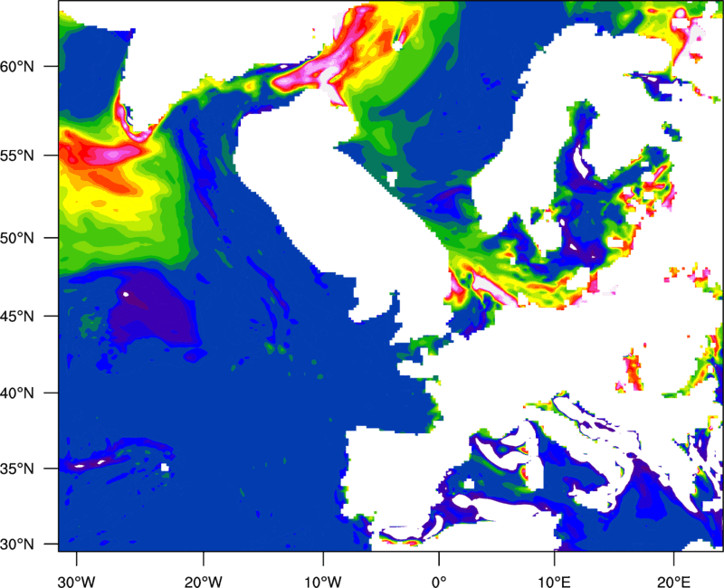Click the 10°W longitude label
The image size is (724, 588).
(x=322, y=582)
